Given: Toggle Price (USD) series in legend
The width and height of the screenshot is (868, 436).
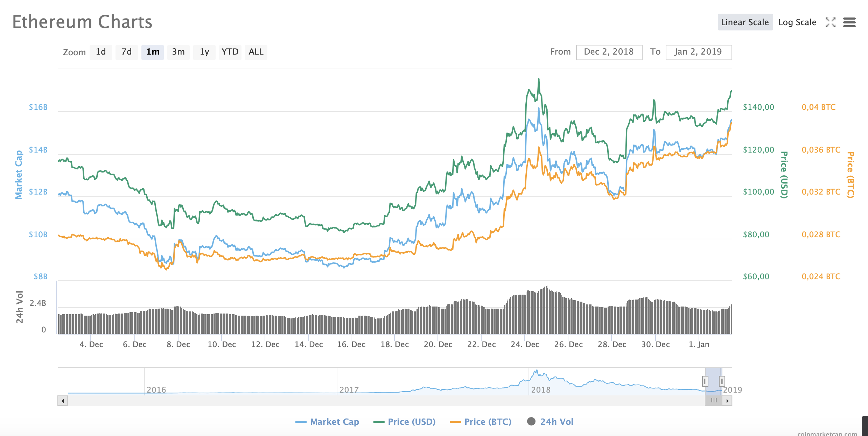Looking at the screenshot, I should [405, 422].
